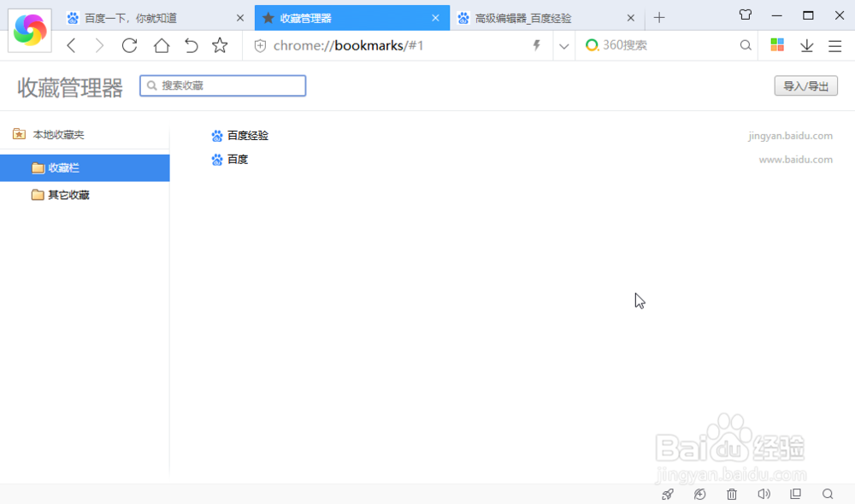Open the 百度 bookmark entry
Screen dimensions: 855x504
point(237,160)
